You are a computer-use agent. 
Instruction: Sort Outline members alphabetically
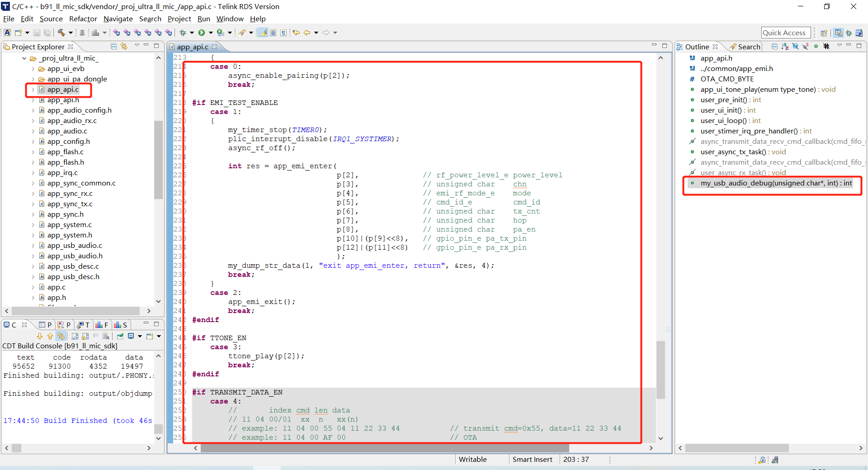(x=784, y=47)
